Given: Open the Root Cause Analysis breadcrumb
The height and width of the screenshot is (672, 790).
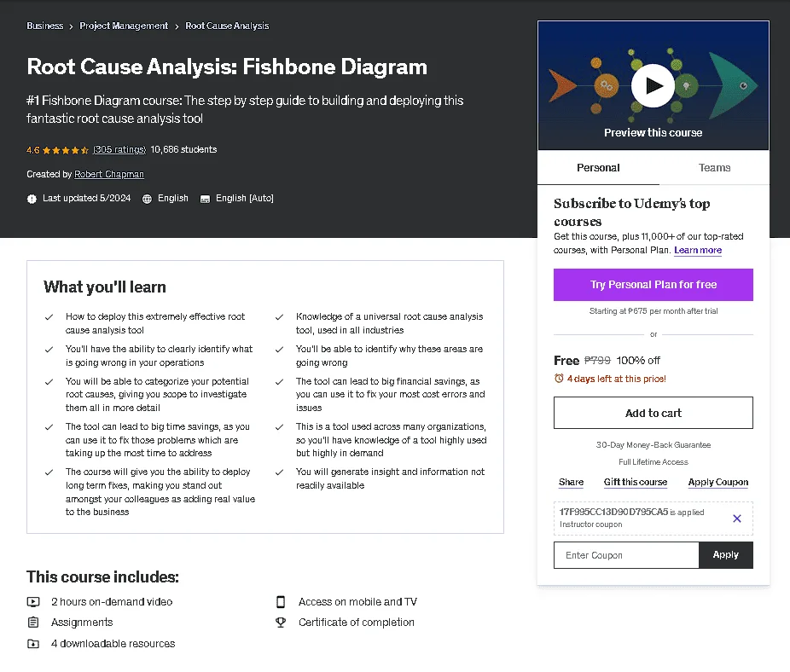Looking at the screenshot, I should [227, 26].
